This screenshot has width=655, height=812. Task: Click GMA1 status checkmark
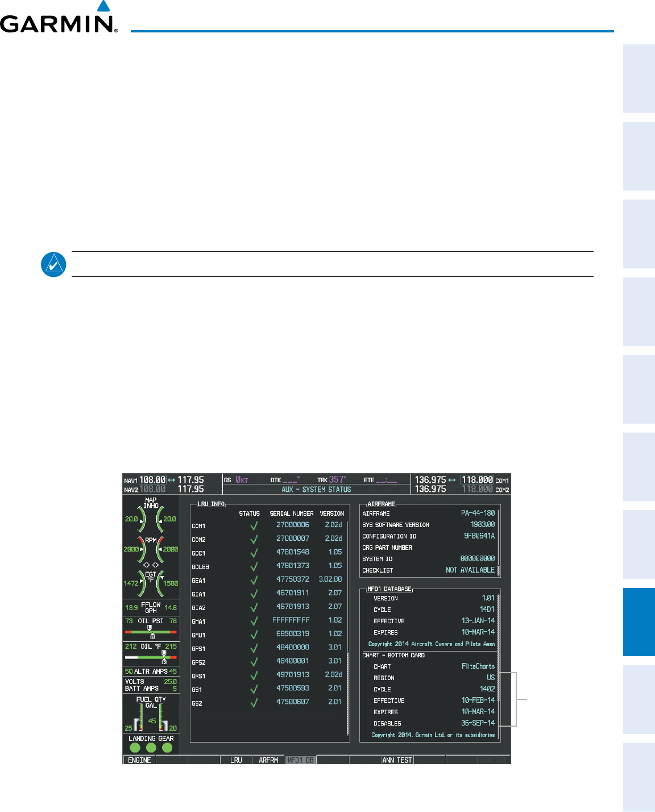click(x=254, y=621)
